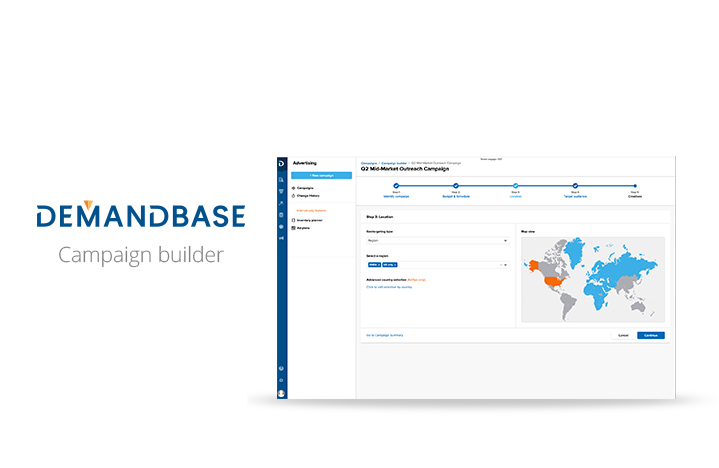The height and width of the screenshot is (468, 719).
Task: Click South America on the world map
Action: (568, 304)
